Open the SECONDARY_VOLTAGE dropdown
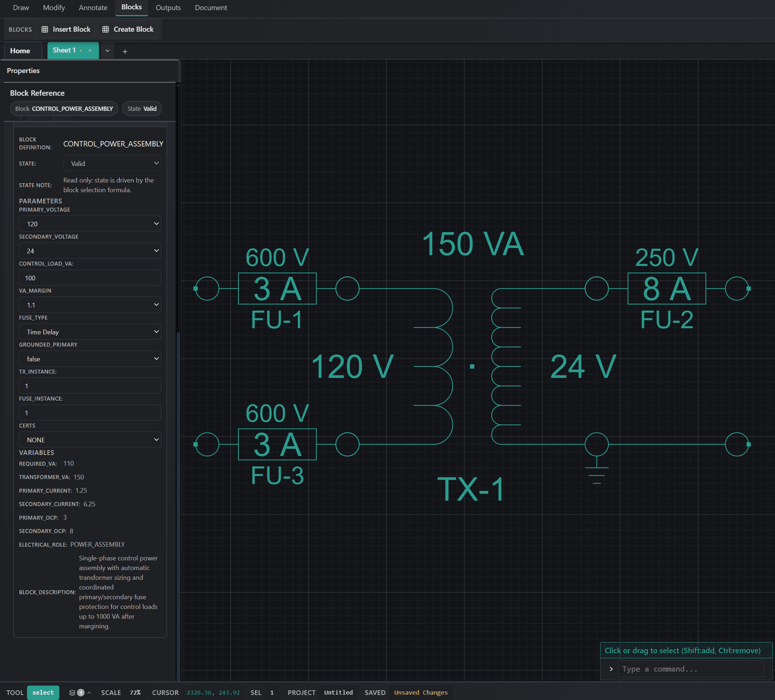Screen dimensions: 775x700 tap(90, 251)
